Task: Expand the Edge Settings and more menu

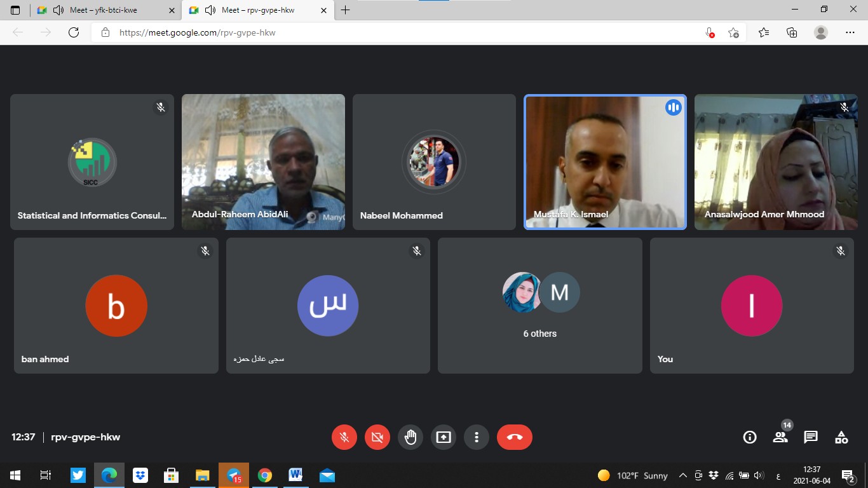Action: click(850, 32)
